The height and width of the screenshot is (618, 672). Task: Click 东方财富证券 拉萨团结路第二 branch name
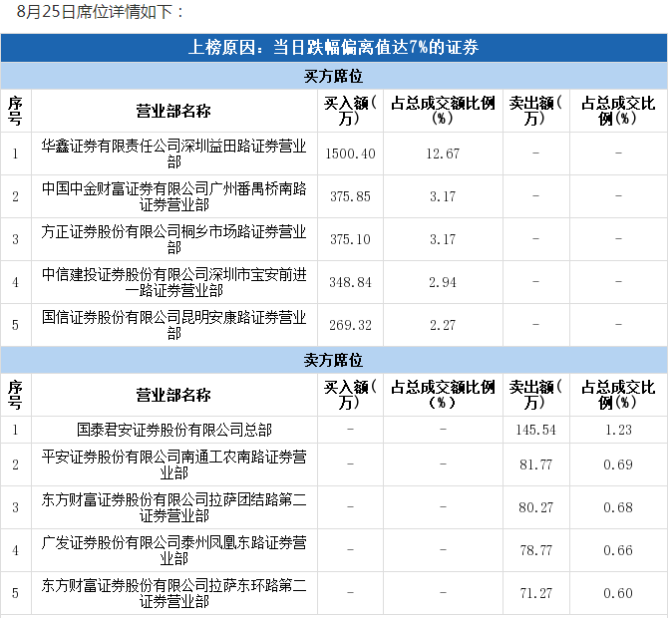pyautogui.click(x=174, y=507)
